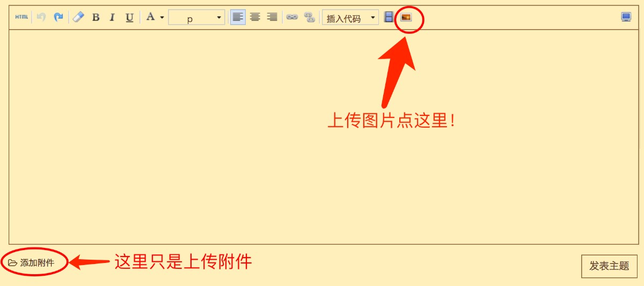644x286 pixels.
Task: Click 添加附件 to add attachment
Action: pos(31,263)
